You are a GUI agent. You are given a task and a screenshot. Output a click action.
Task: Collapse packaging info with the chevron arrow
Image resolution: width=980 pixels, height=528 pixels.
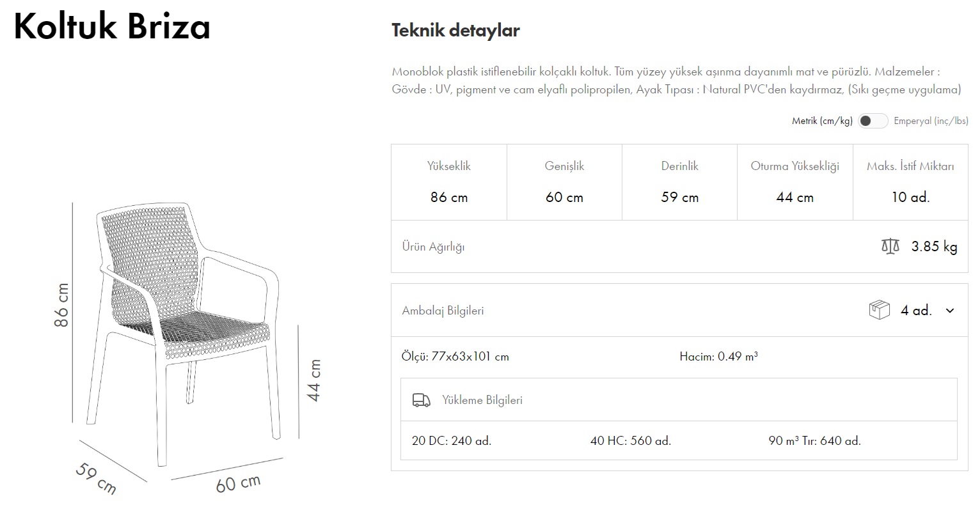click(950, 311)
